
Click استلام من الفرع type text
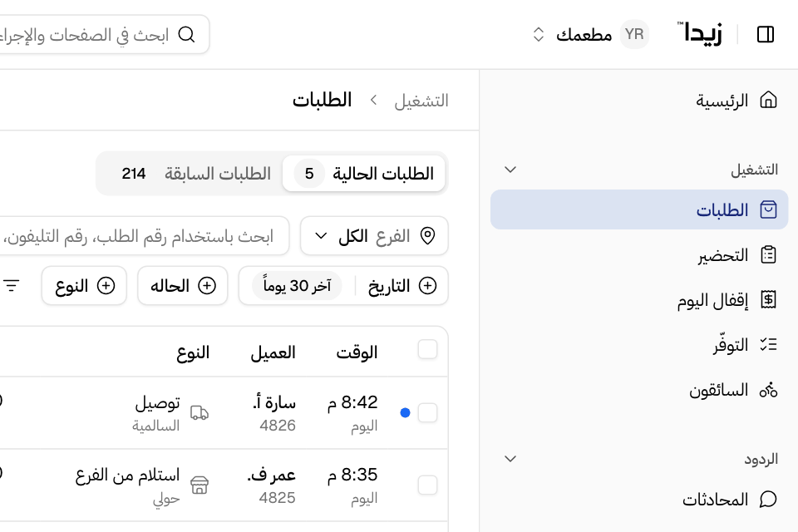click(x=128, y=475)
